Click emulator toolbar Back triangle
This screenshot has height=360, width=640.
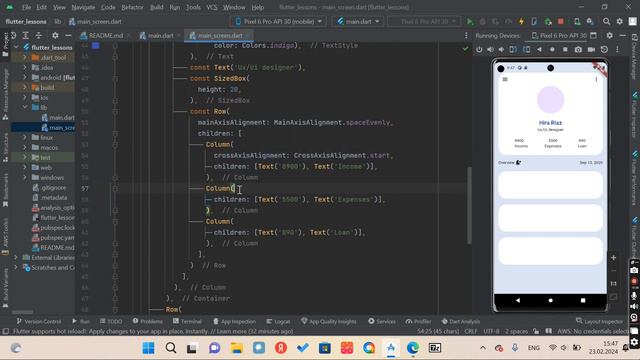coord(539,49)
